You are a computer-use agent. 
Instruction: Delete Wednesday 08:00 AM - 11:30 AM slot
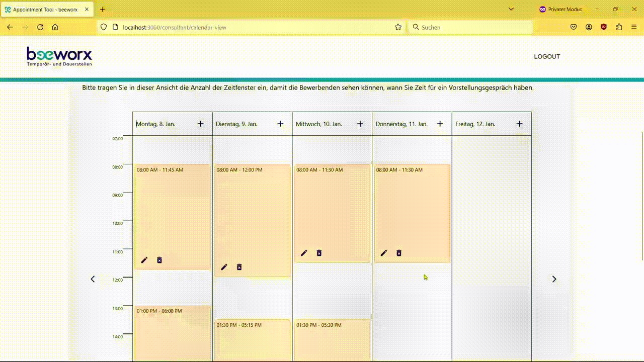[x=319, y=253]
